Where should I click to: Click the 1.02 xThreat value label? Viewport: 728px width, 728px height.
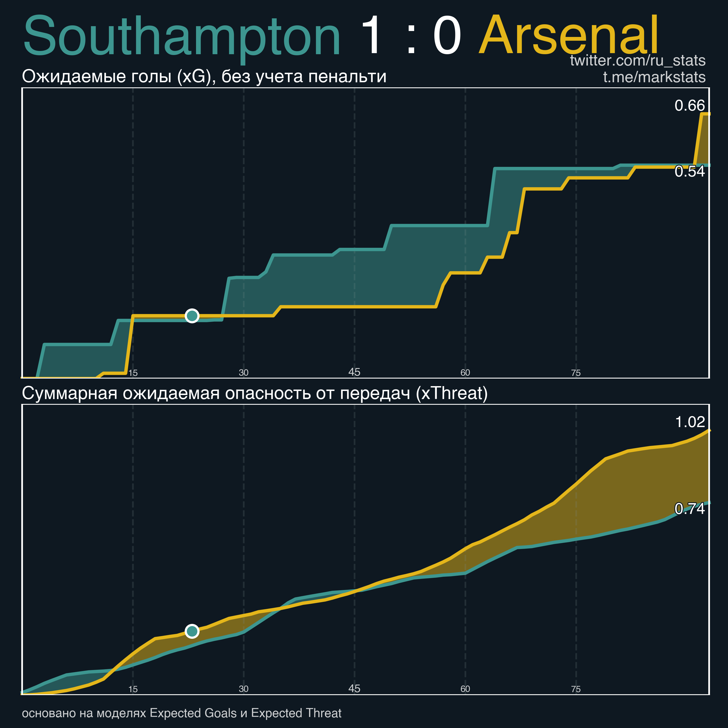tap(690, 422)
